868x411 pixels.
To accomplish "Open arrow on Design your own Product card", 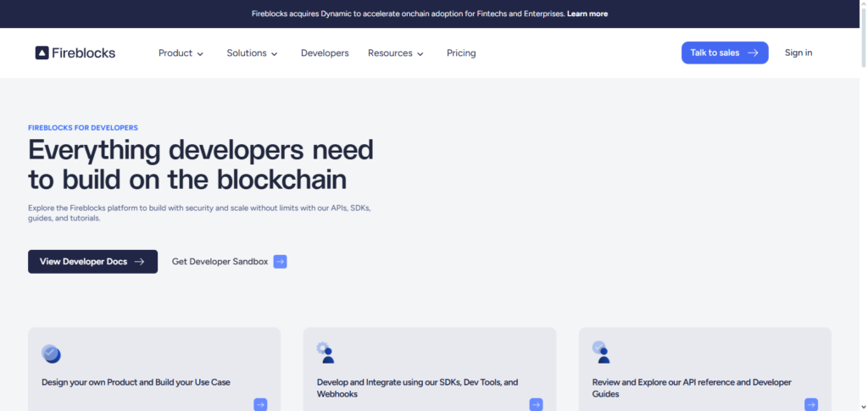I will pyautogui.click(x=260, y=404).
